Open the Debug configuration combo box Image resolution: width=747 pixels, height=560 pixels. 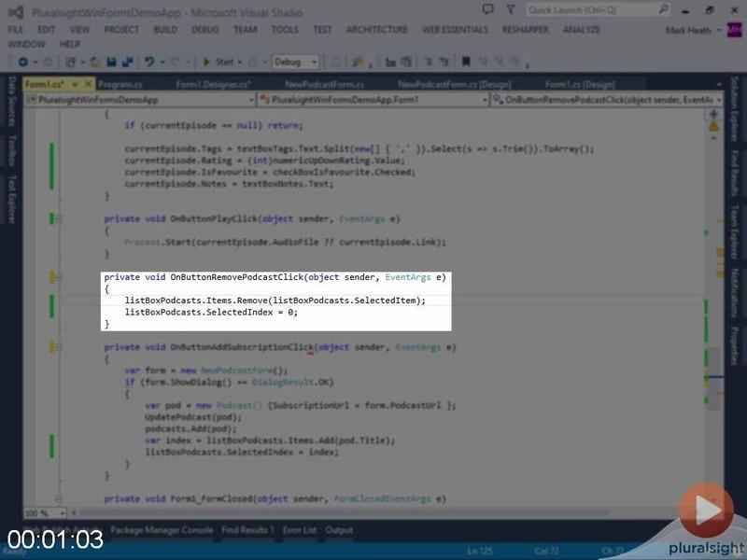click(x=295, y=62)
